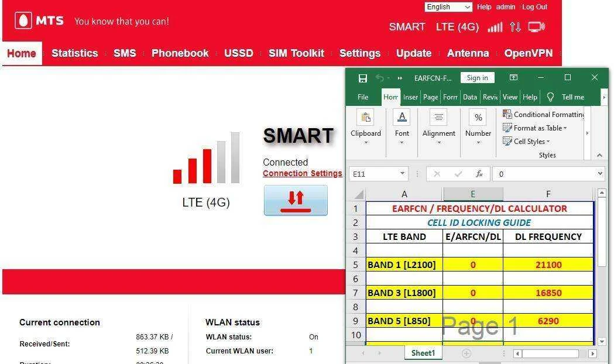Add a new sheet with plus icon
The height and width of the screenshot is (364, 614).
tap(466, 353)
